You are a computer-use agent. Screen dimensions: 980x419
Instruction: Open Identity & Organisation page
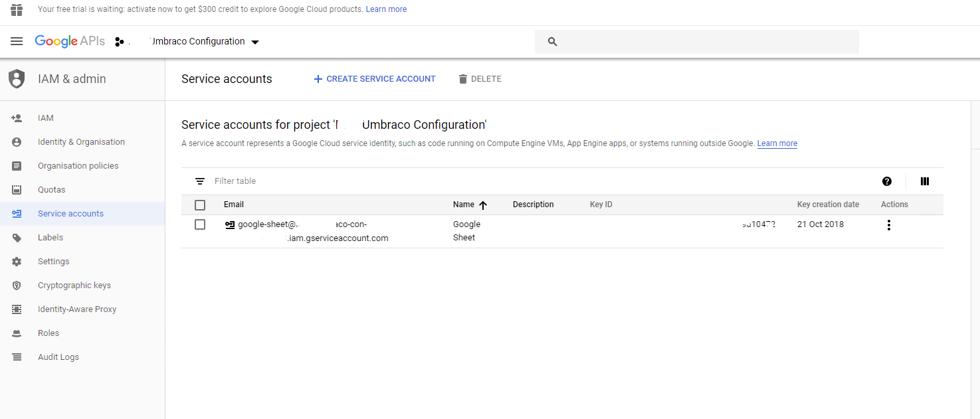tap(82, 142)
